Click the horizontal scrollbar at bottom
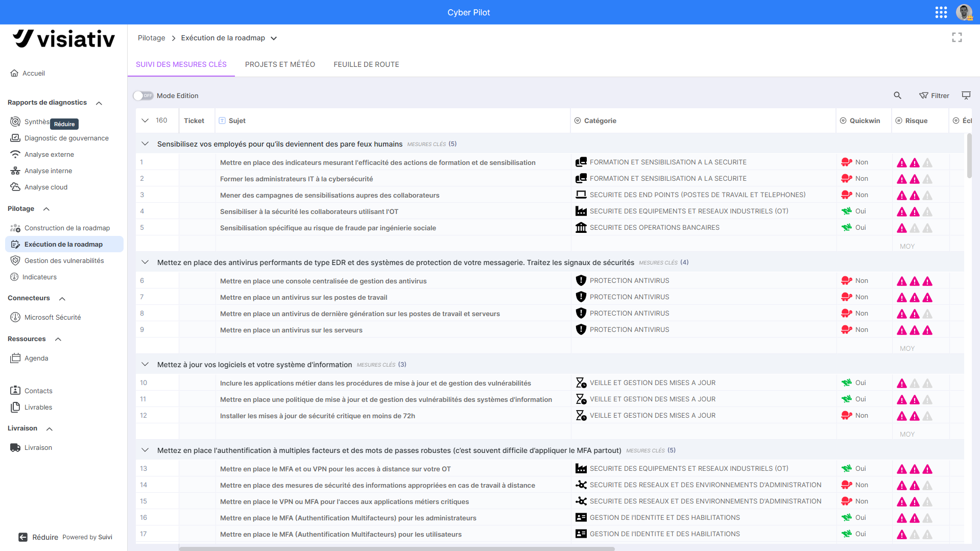 point(396,548)
